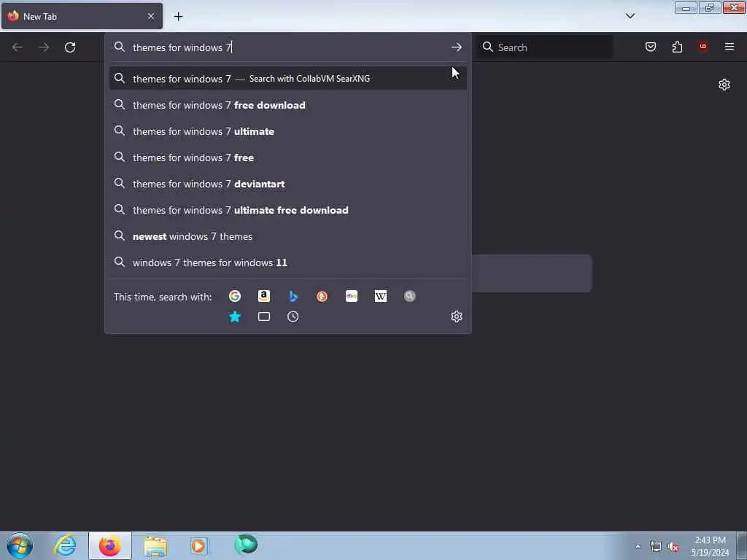This screenshot has height=560, width=747.
Task: Open the Windows Start menu
Action: pos(20,545)
